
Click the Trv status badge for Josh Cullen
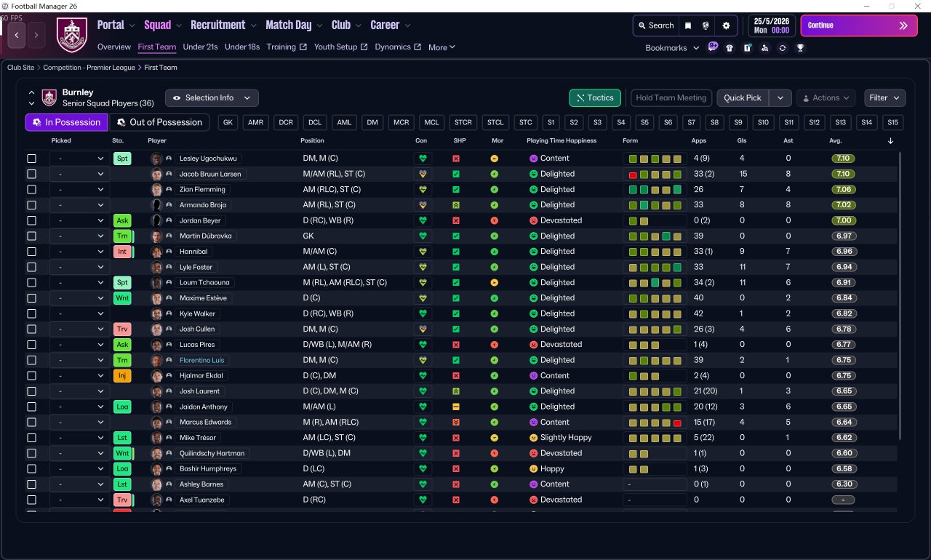click(122, 329)
